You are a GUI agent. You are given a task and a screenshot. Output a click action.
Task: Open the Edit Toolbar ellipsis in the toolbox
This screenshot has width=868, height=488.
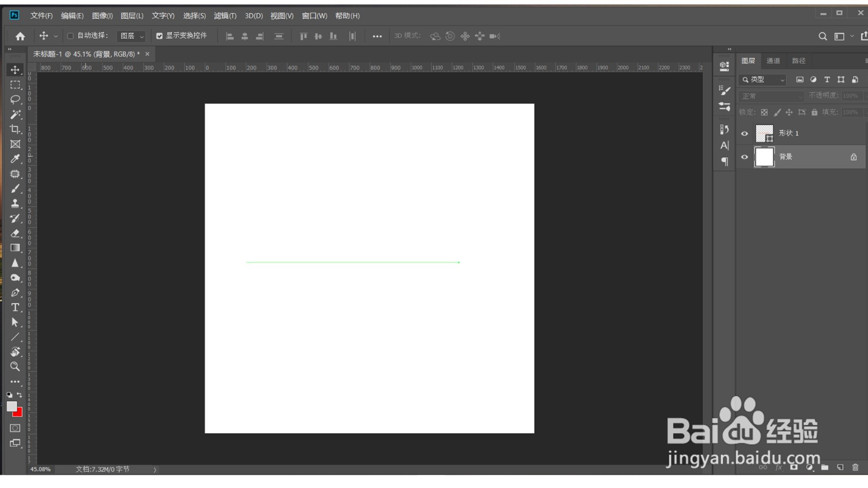click(15, 382)
